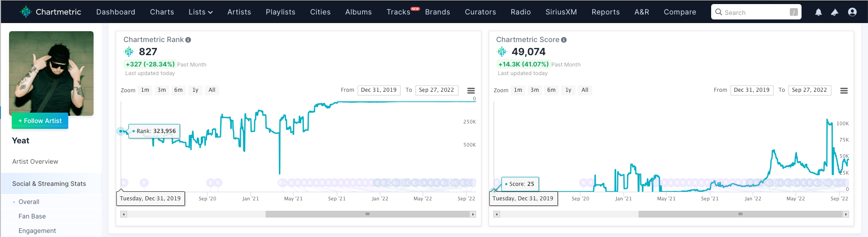
Task: Open the Score chart hamburger menu
Action: pyautogui.click(x=844, y=90)
